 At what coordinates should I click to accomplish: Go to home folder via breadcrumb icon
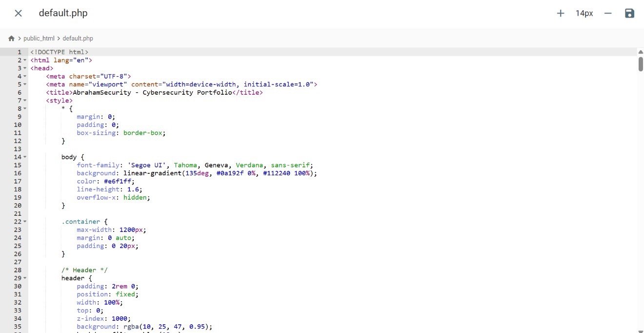click(11, 38)
